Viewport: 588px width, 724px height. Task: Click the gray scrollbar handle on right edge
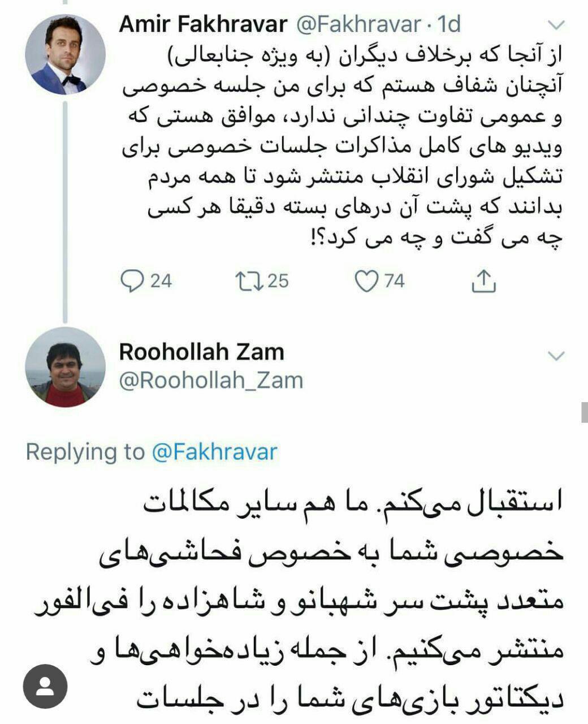coord(585,412)
